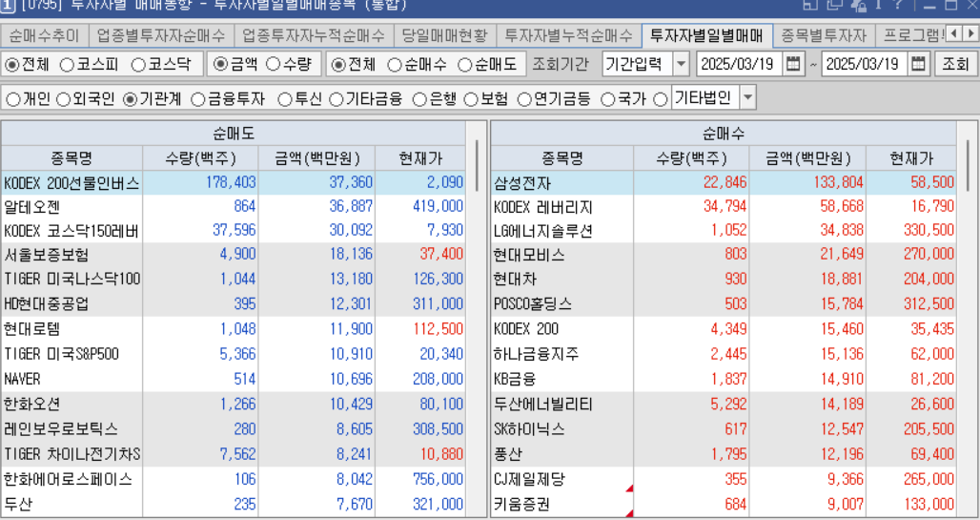The image size is (980, 520).
Task: Sort net-buy table by 수량(백주) header
Action: [691, 158]
